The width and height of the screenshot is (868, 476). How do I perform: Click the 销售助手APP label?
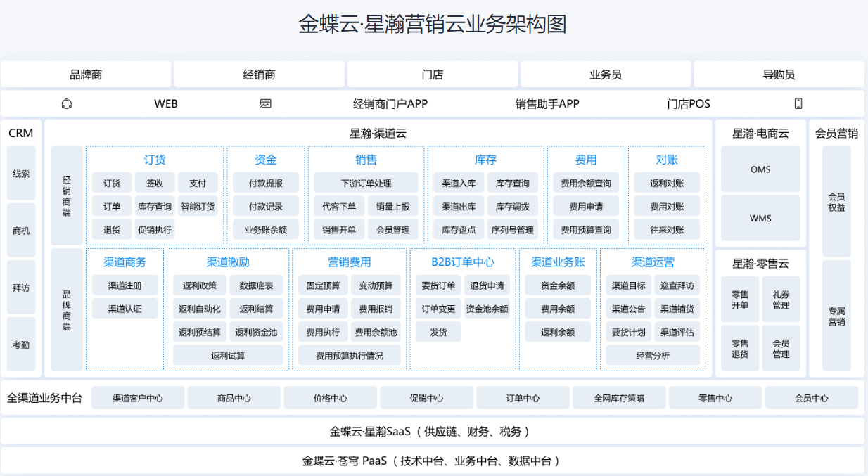point(547,103)
